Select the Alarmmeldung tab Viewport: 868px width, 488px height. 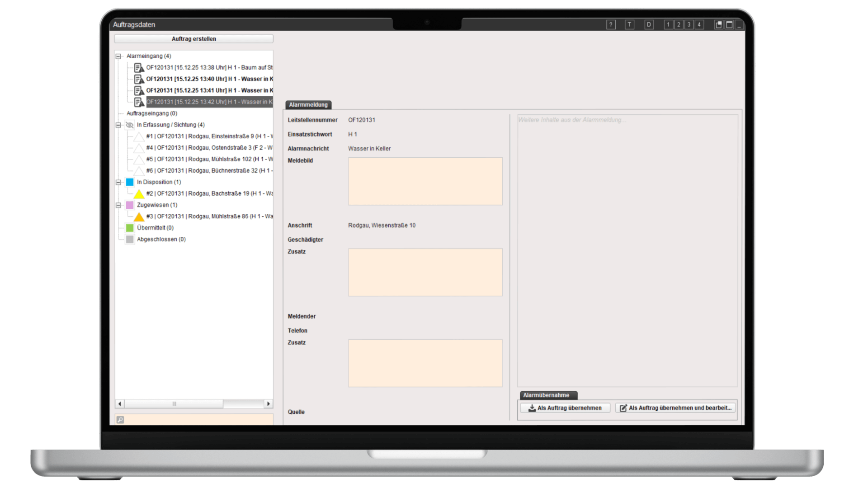tap(308, 105)
